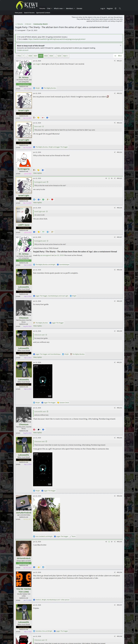138x644 pixels.
Task: Click the thread navigation back arrows beside pagination
Action: tap(115, 56)
